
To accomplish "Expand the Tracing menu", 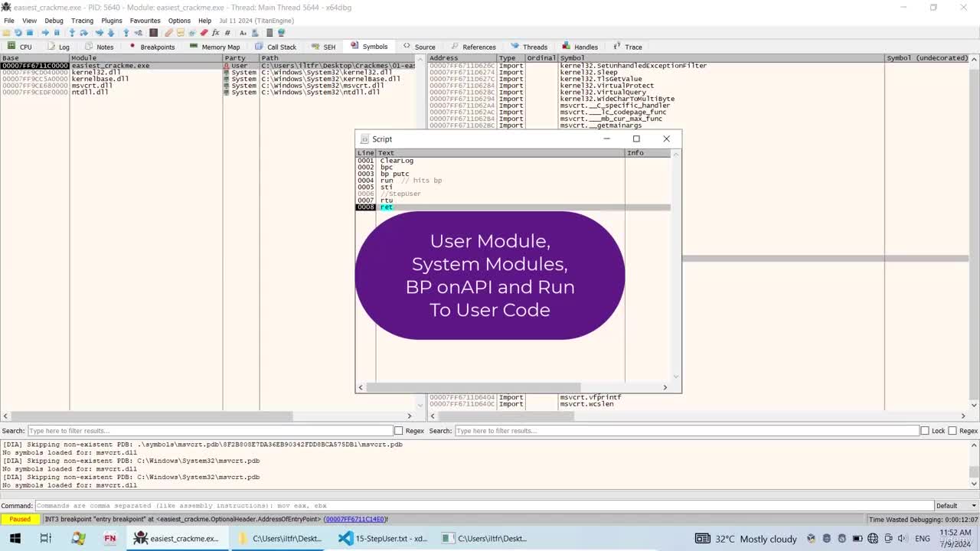I will (x=82, y=21).
